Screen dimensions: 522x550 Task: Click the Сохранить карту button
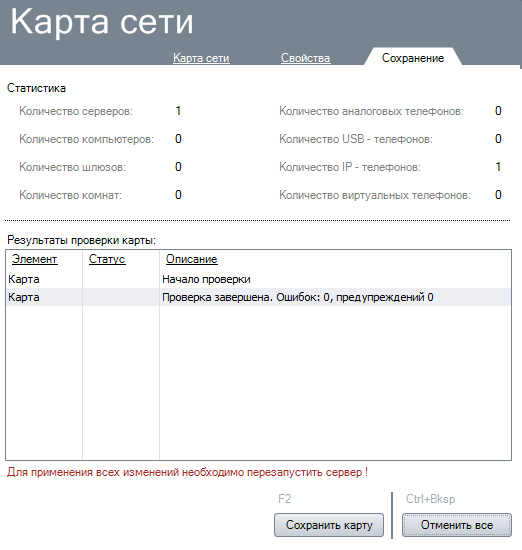[x=329, y=525]
